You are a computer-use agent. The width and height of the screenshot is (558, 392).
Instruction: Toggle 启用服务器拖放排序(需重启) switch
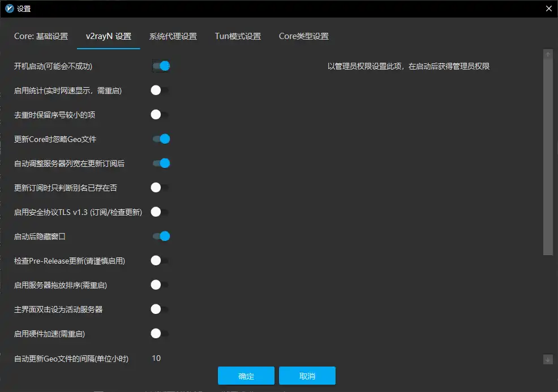tap(160, 285)
